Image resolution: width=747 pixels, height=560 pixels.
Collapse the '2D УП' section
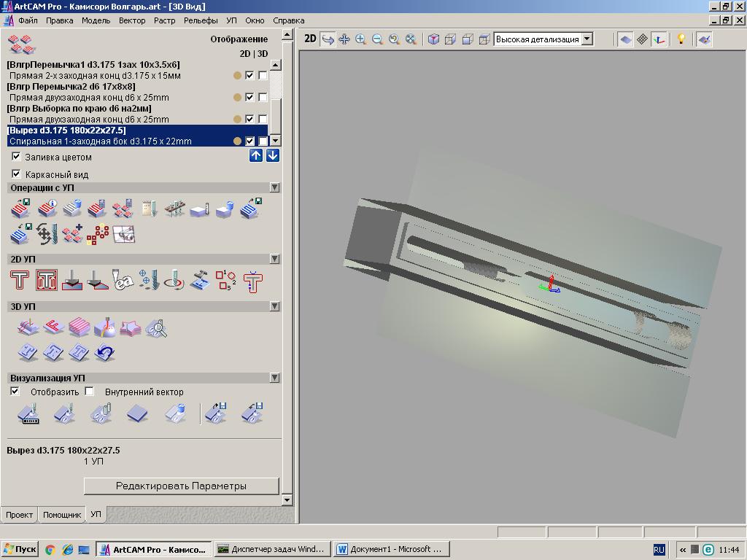(274, 259)
